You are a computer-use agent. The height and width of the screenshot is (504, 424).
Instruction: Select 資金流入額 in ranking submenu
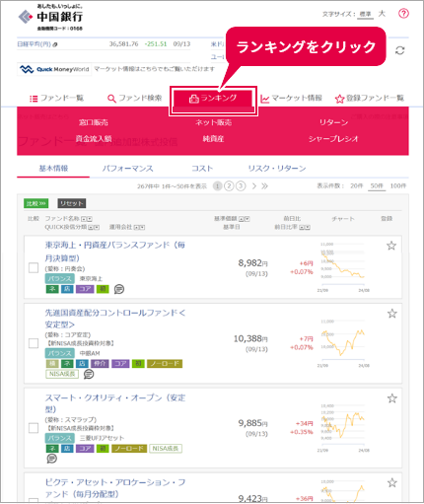pos(94,139)
